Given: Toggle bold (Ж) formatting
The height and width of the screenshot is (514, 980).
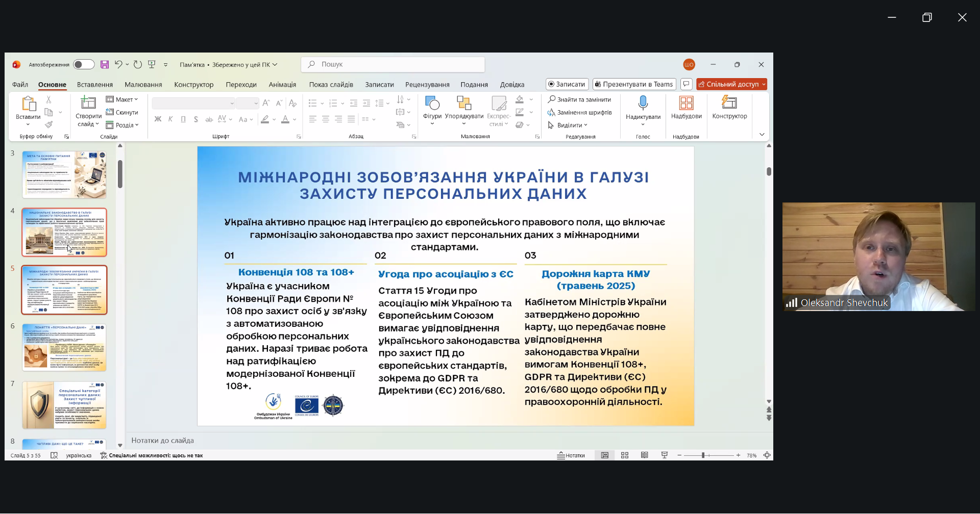Looking at the screenshot, I should pyautogui.click(x=158, y=119).
